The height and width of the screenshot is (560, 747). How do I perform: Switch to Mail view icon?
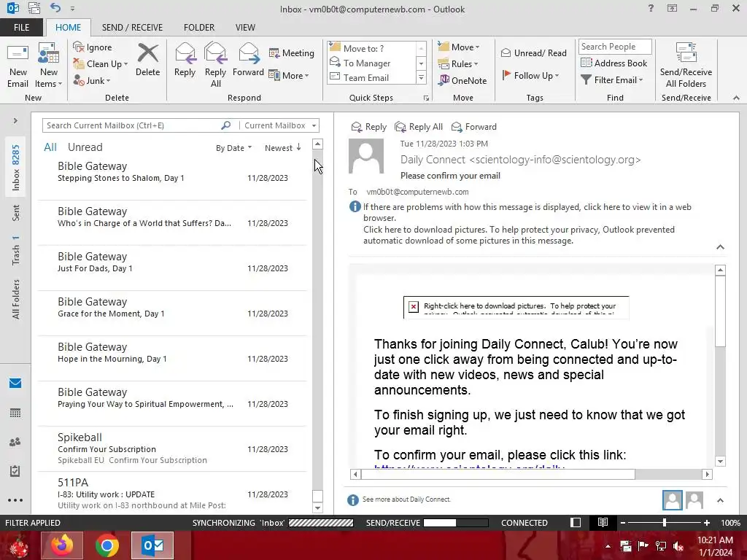point(15,383)
